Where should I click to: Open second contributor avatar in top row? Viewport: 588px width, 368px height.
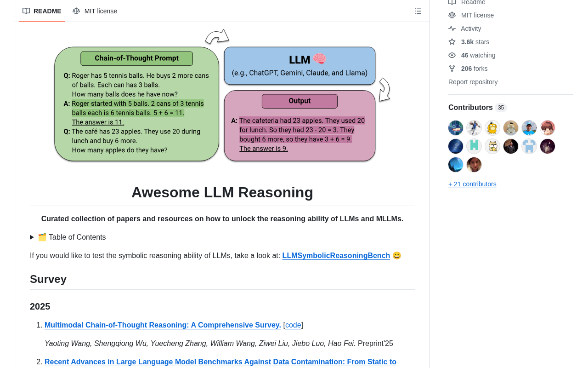[x=474, y=128]
